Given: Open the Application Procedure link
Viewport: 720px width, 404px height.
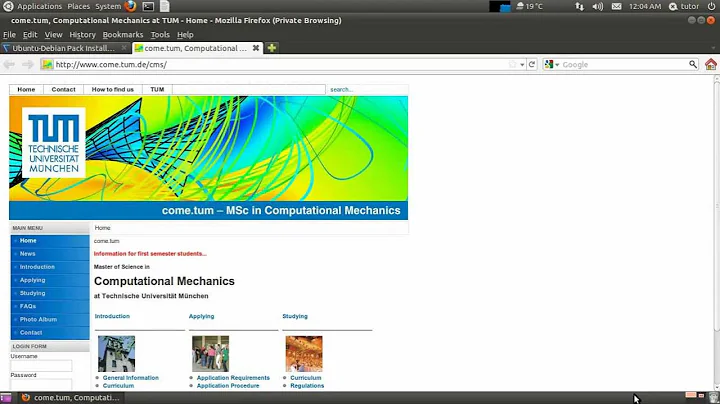Looking at the screenshot, I should (228, 386).
